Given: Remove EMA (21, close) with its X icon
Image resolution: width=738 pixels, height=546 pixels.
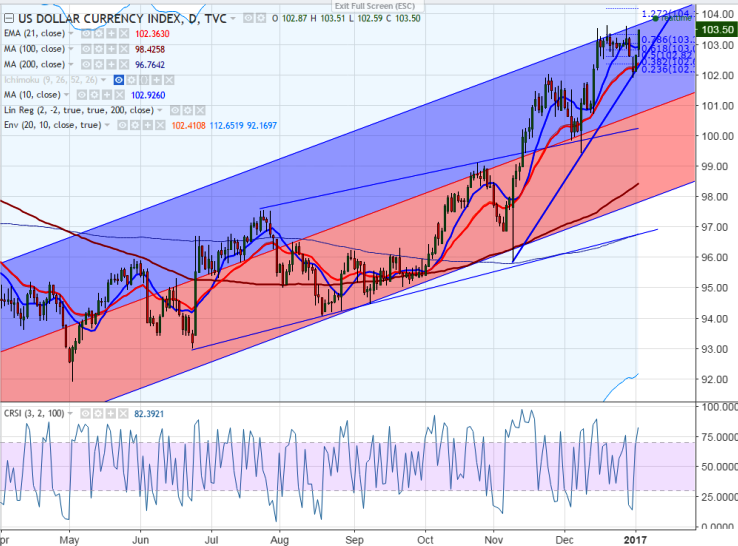Looking at the screenshot, I should click(x=124, y=33).
